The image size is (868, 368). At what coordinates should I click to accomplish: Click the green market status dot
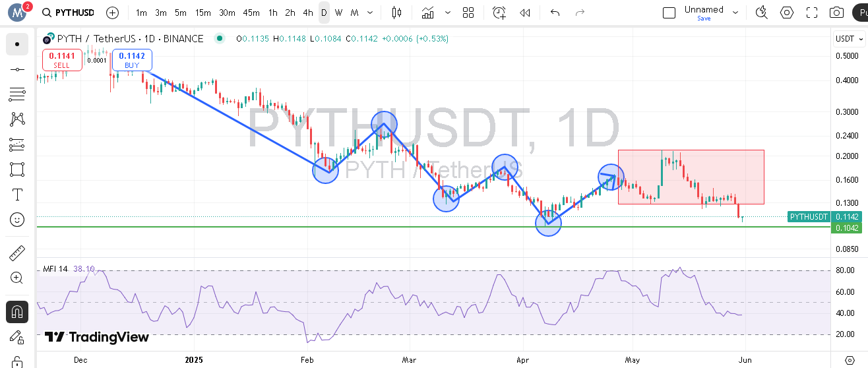219,39
